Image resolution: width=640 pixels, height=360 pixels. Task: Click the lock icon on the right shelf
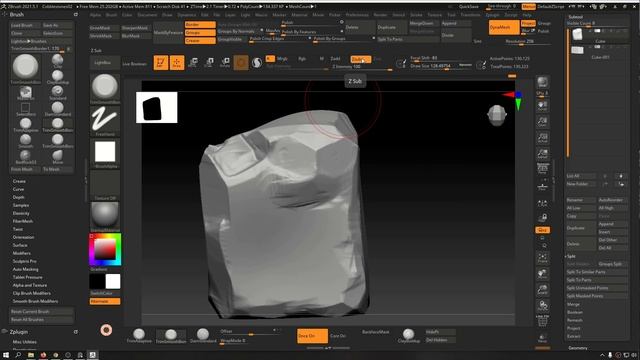[x=542, y=218]
